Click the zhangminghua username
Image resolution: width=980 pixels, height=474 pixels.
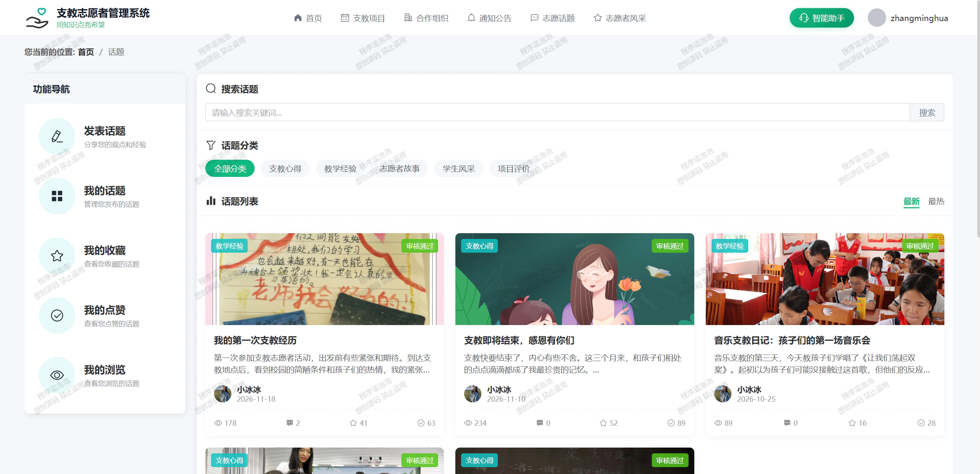(x=919, y=18)
